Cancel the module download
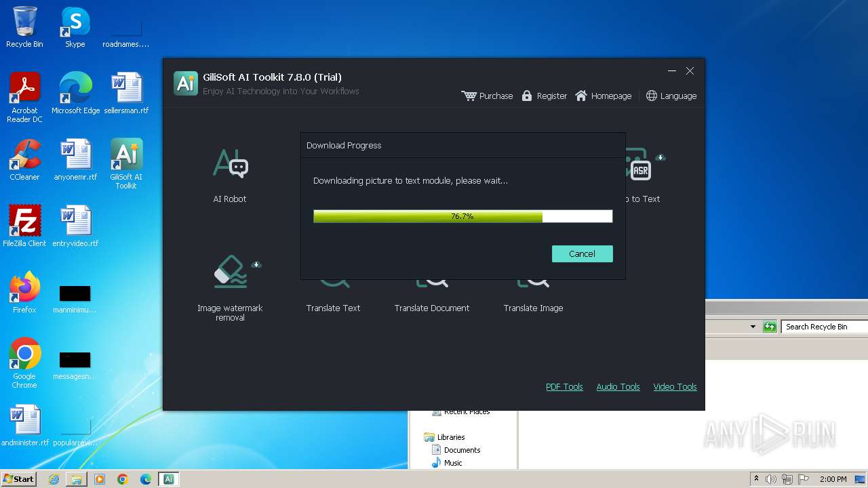The width and height of the screenshot is (868, 488). 582,253
